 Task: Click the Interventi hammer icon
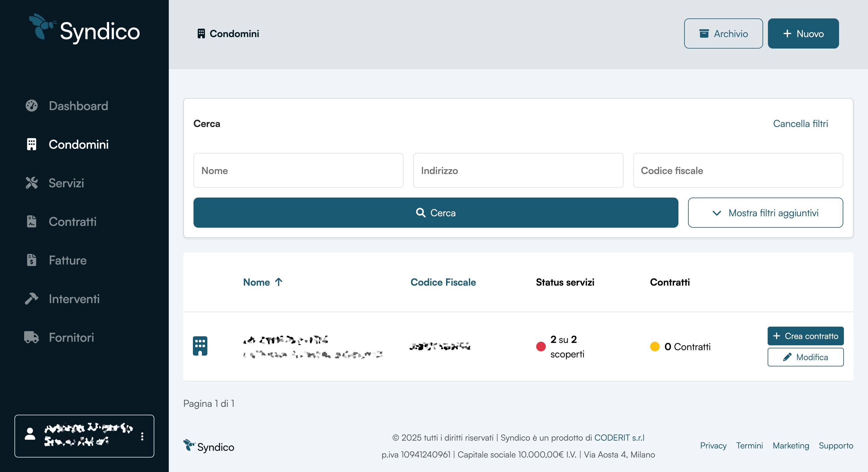(32, 299)
